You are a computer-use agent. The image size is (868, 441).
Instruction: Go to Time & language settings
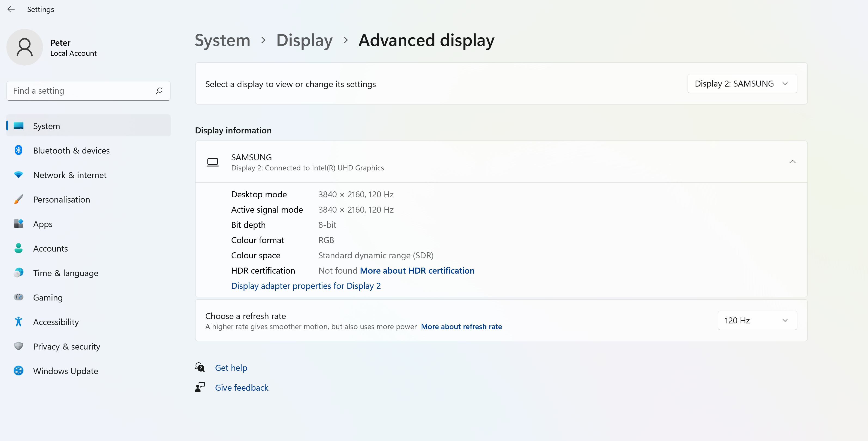66,273
